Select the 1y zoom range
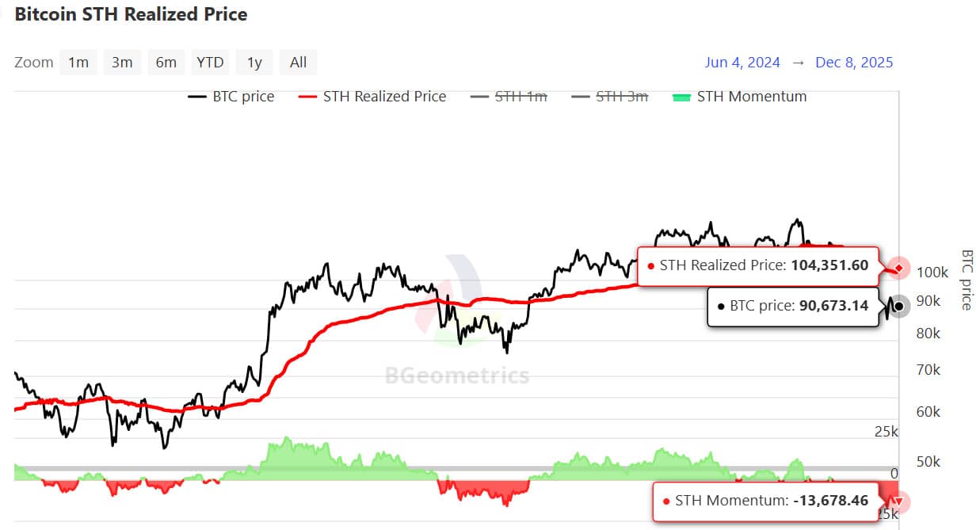 point(254,62)
